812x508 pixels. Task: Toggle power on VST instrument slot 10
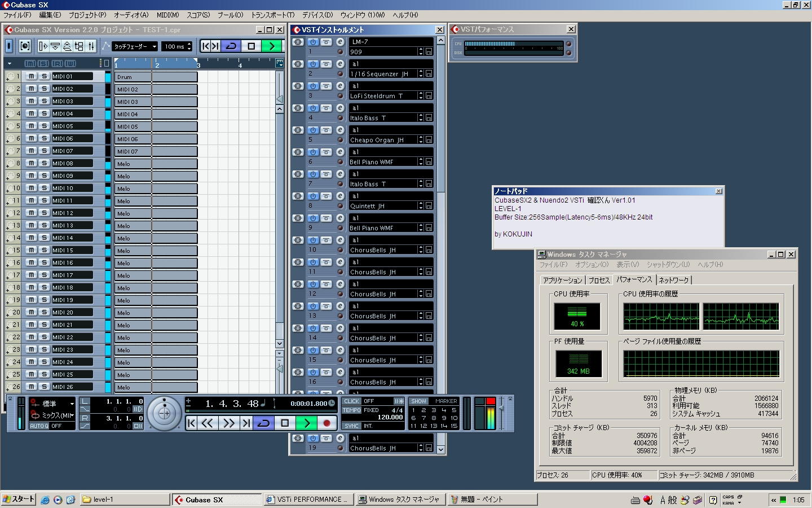(313, 240)
